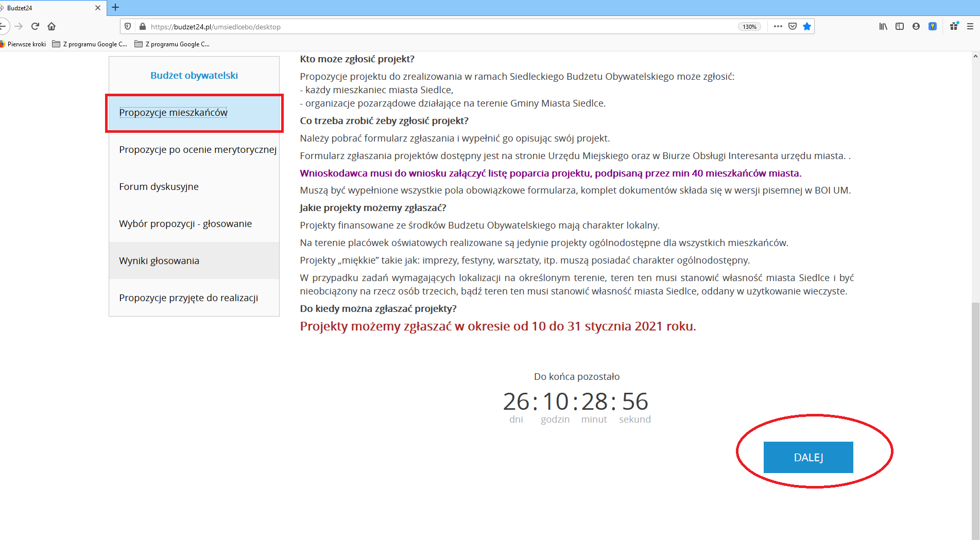This screenshot has width=980, height=540.
Task: Open the Firefox account icon
Action: coord(916,26)
